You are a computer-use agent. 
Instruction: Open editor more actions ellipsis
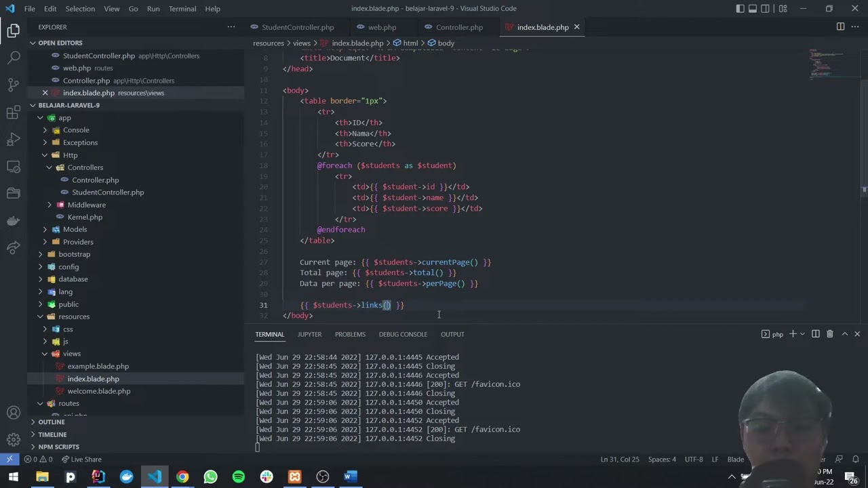tap(856, 27)
